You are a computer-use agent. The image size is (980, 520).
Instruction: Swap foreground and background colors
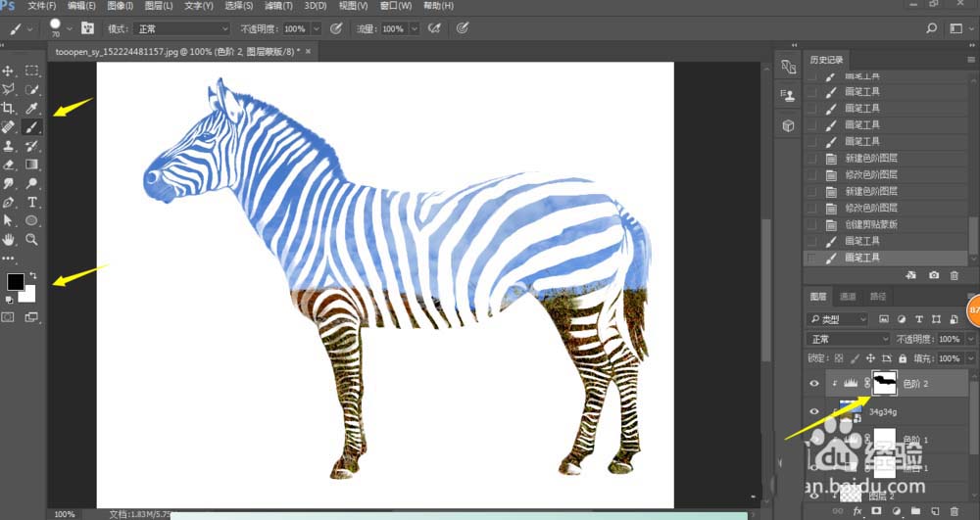click(32, 274)
